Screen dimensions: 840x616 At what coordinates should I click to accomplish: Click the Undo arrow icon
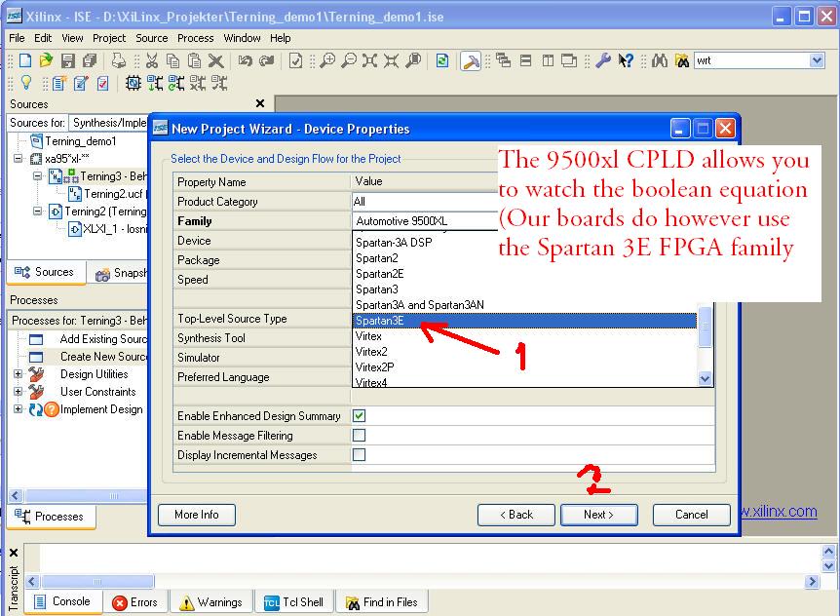246,60
